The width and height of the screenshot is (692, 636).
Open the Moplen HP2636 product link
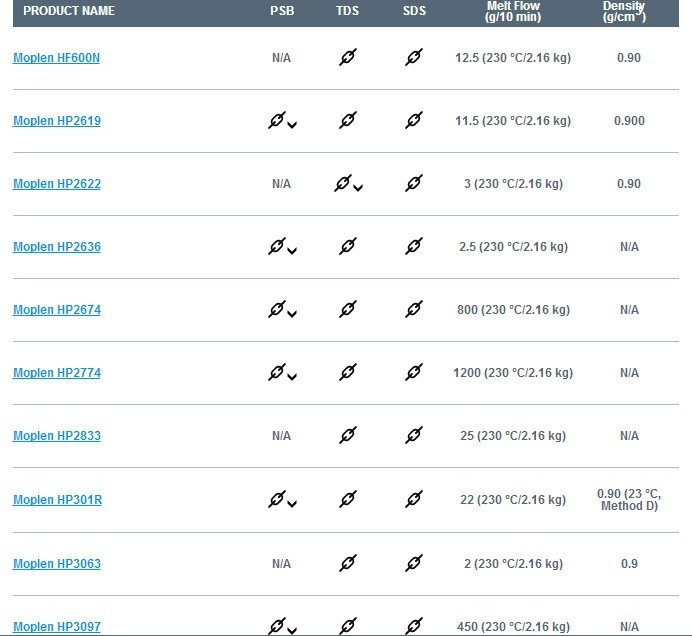pyautogui.click(x=57, y=247)
